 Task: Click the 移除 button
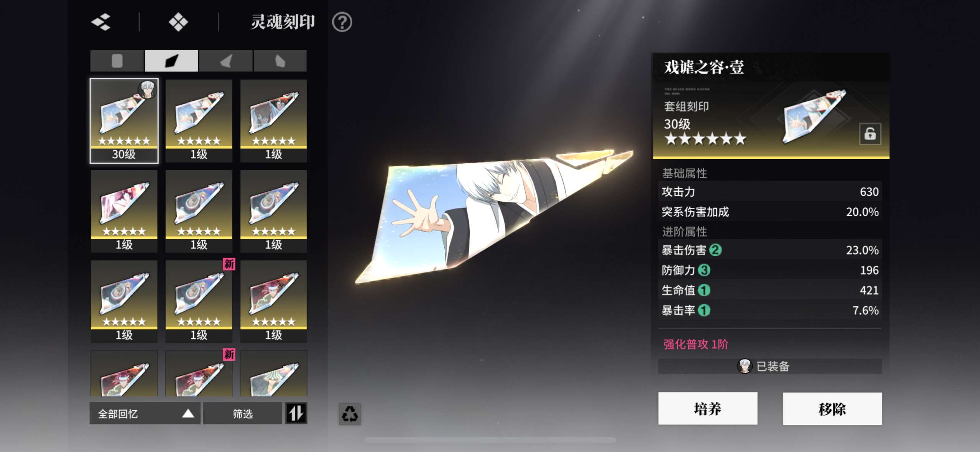[x=832, y=408]
